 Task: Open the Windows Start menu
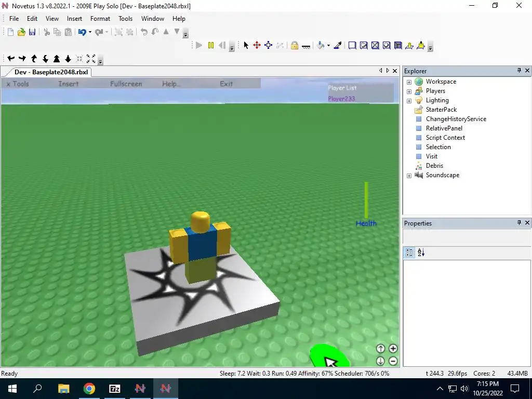pos(12,389)
